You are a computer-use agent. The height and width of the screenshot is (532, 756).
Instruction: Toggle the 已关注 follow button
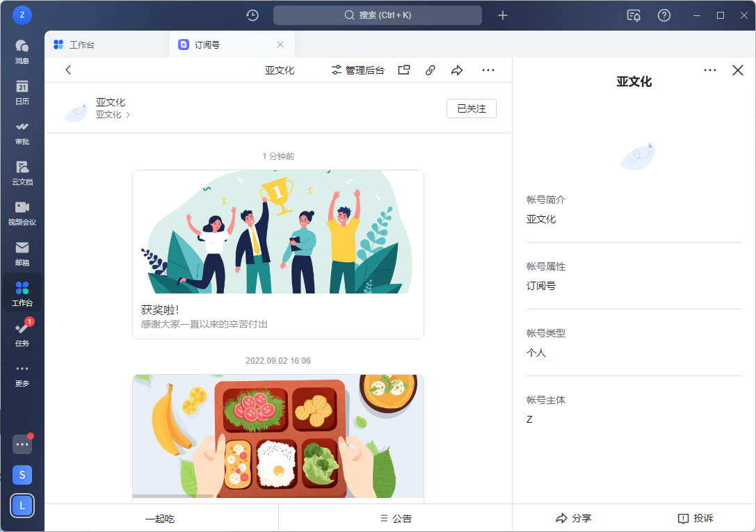tap(471, 108)
